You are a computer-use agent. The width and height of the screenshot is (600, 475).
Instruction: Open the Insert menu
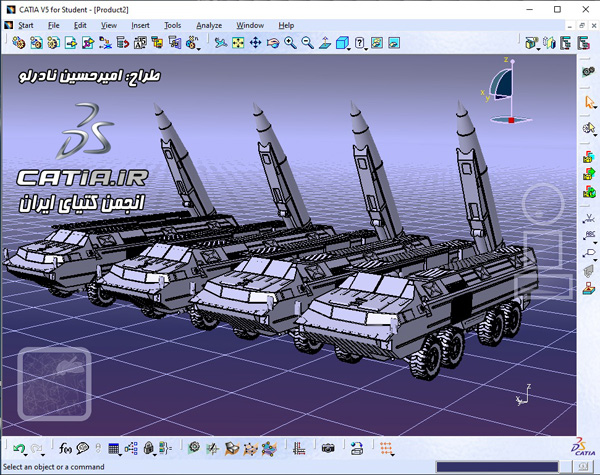coord(140,25)
